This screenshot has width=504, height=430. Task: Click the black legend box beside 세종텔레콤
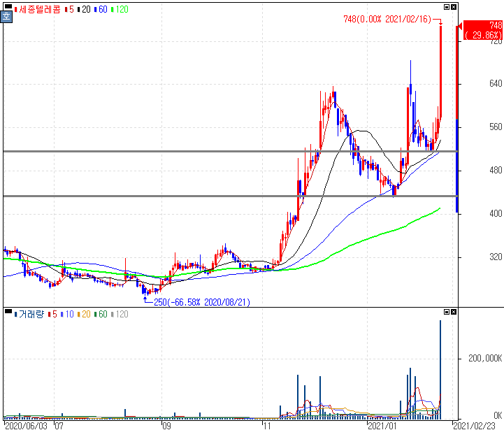tap(8, 6)
